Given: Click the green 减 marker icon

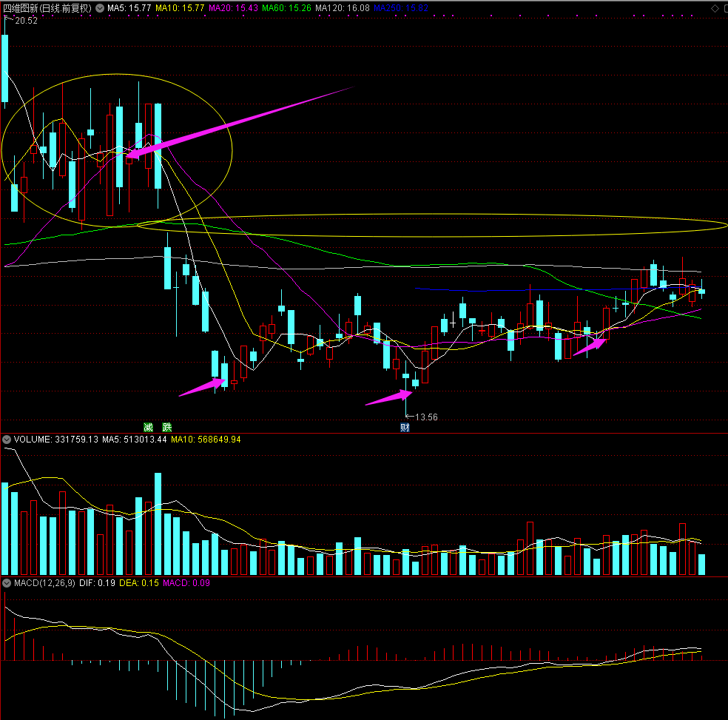Looking at the screenshot, I should (x=148, y=427).
